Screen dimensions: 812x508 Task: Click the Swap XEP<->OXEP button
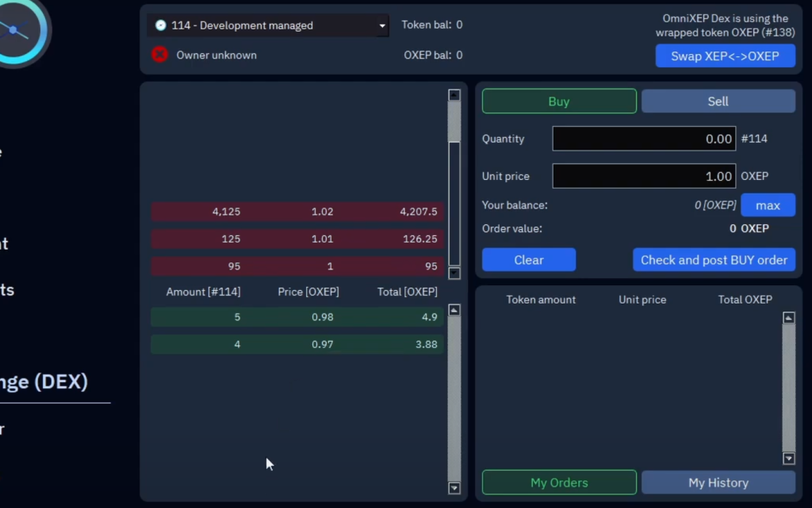[725, 55]
